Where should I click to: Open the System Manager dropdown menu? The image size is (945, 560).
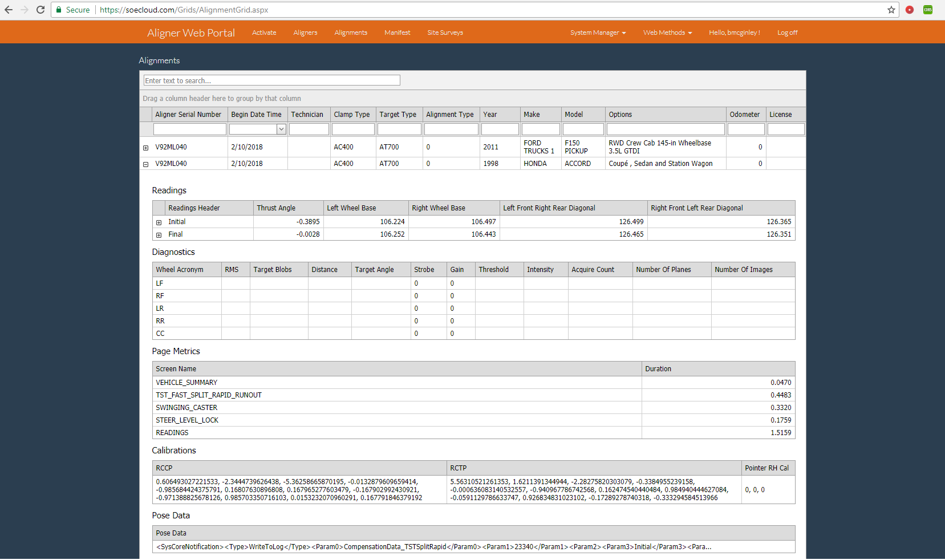(x=598, y=33)
